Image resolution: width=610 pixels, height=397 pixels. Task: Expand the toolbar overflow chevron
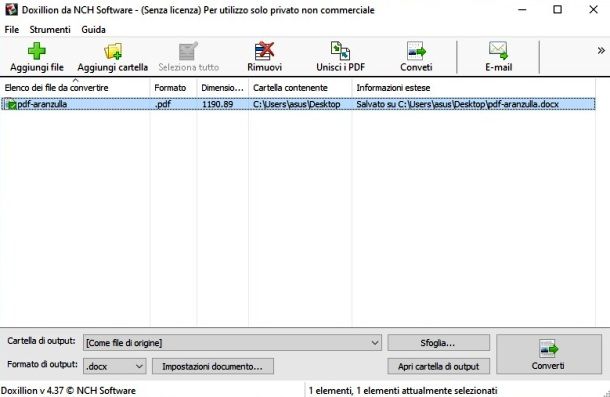point(601,50)
